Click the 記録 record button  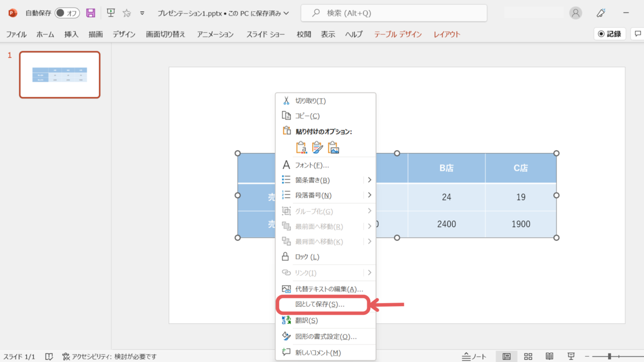click(610, 34)
